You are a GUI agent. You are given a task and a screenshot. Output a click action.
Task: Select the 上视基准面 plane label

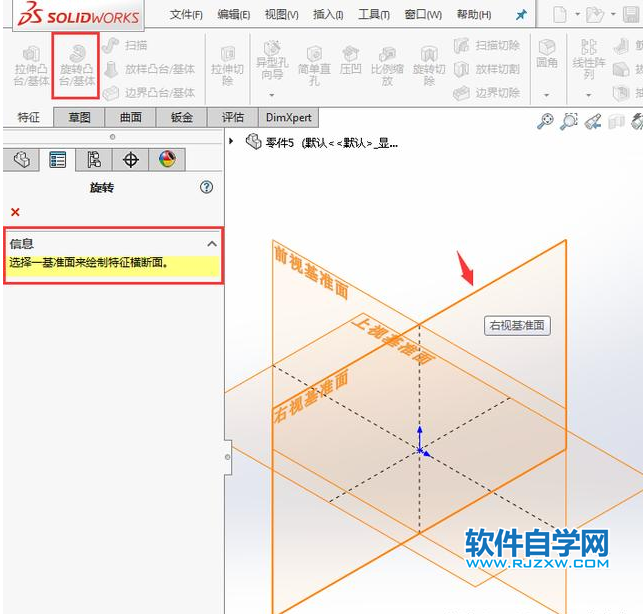point(393,340)
